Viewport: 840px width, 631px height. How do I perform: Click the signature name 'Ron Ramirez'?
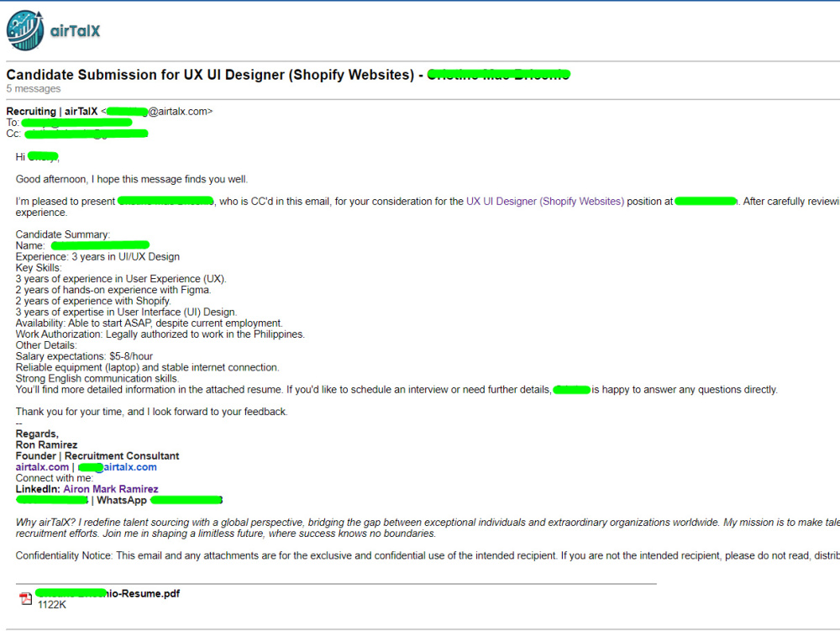pos(46,445)
